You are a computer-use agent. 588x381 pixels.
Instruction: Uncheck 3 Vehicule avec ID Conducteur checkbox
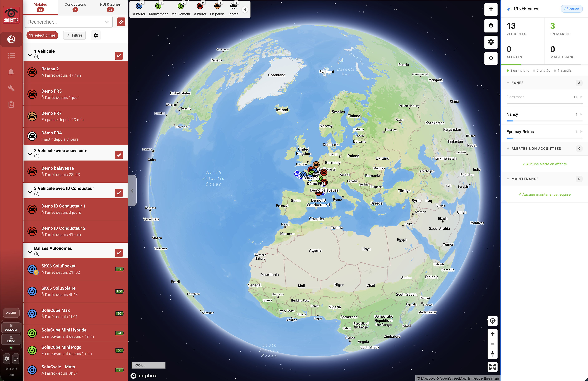tap(119, 193)
